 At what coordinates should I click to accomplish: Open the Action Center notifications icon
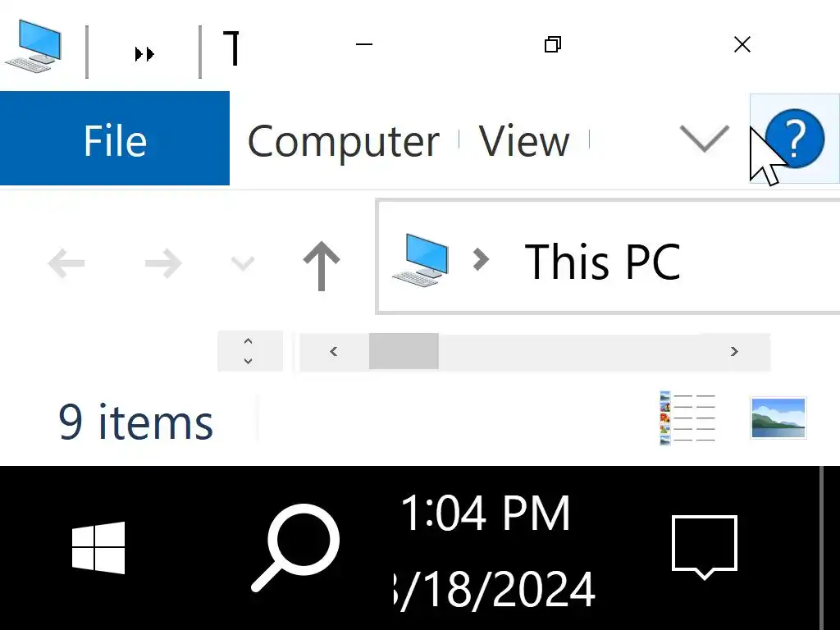pos(705,546)
